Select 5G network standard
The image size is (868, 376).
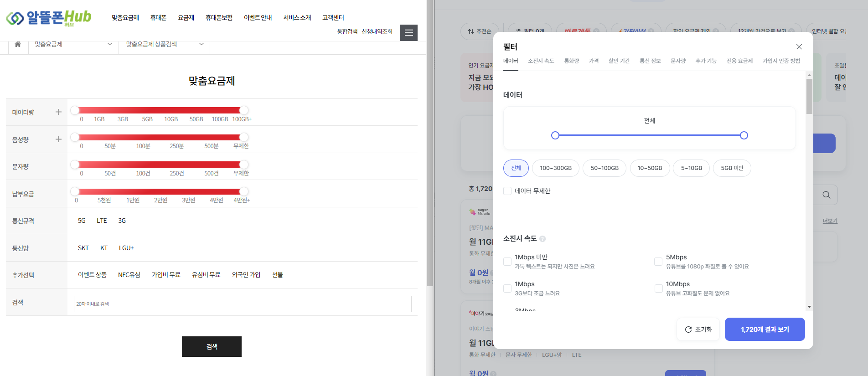(82, 221)
